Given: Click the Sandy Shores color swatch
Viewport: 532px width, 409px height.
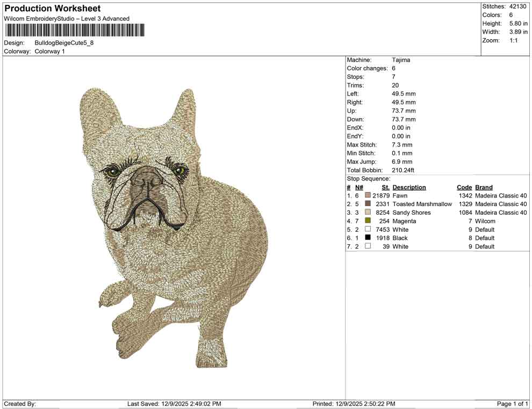Looking at the screenshot, I should coord(366,213).
